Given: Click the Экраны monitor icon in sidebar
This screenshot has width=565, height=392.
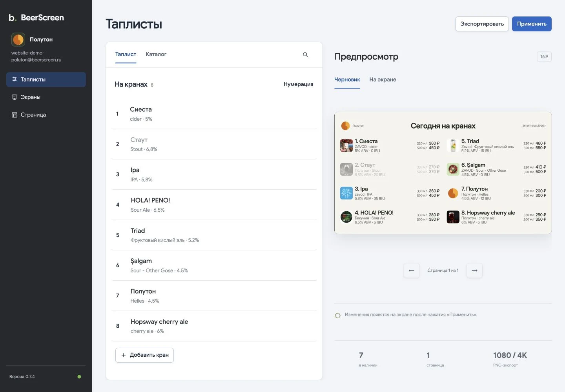Looking at the screenshot, I should [x=15, y=97].
